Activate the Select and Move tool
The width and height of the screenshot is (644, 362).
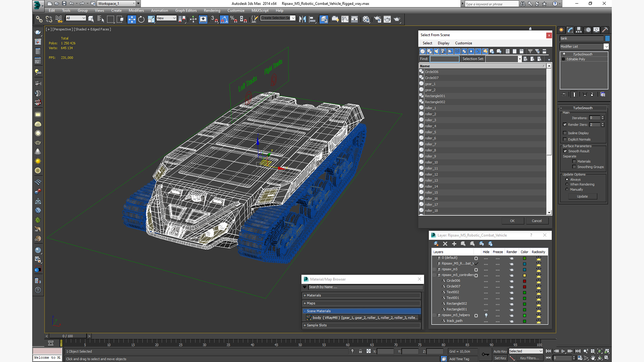[x=131, y=19]
